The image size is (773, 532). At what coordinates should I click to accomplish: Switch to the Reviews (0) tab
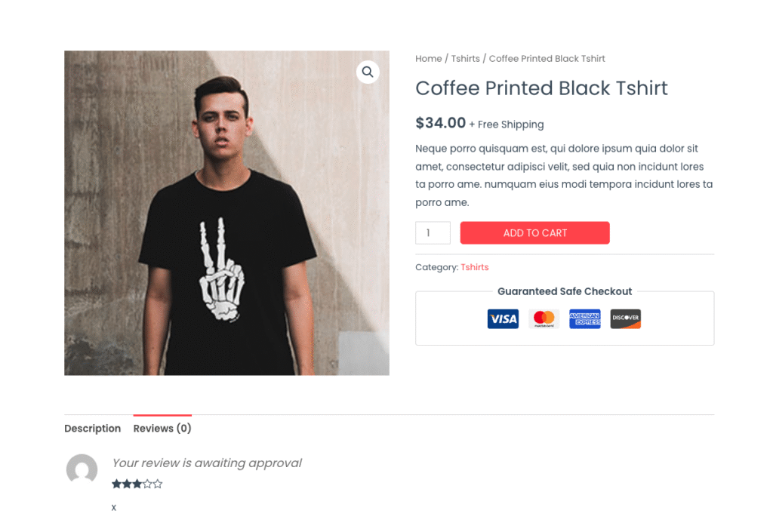(162, 429)
